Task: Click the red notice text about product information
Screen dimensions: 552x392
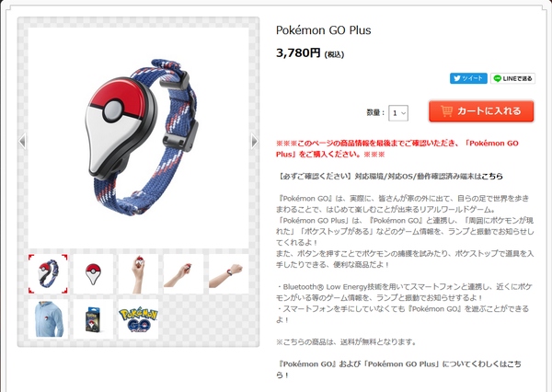Action: pyautogui.click(x=397, y=149)
